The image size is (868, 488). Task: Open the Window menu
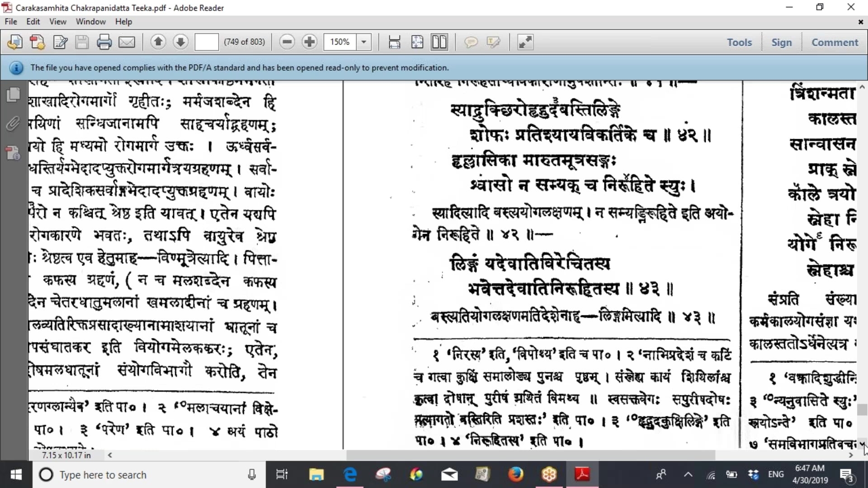90,22
